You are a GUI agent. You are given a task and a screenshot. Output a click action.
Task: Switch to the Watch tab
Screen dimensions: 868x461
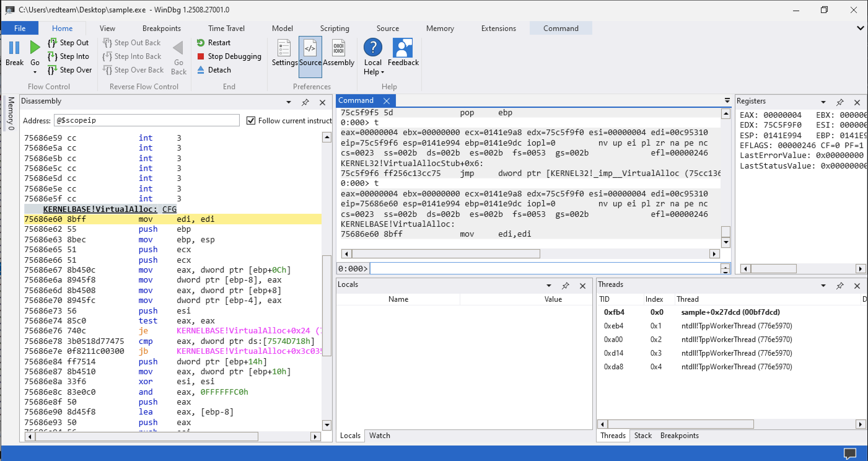tap(379, 435)
